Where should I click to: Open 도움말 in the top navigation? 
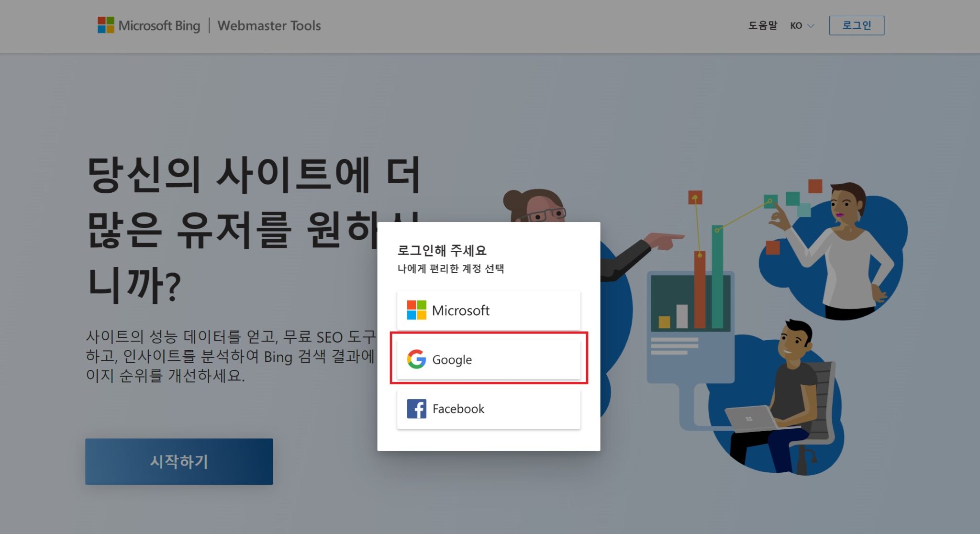click(x=763, y=25)
